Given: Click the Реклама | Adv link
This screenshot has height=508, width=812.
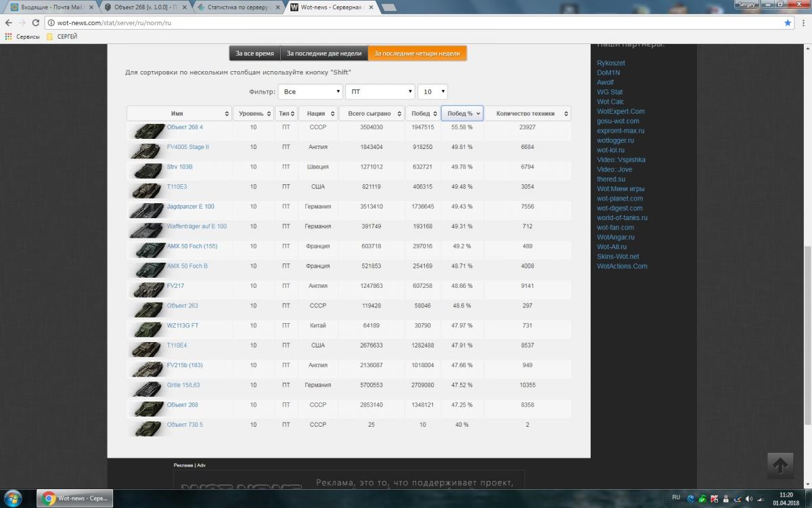Looking at the screenshot, I should [x=189, y=465].
